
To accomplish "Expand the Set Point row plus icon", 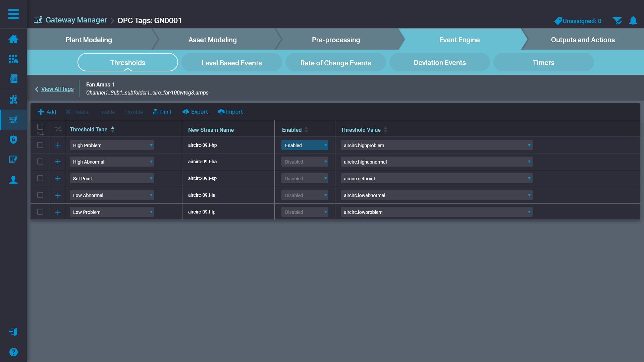I will [58, 178].
